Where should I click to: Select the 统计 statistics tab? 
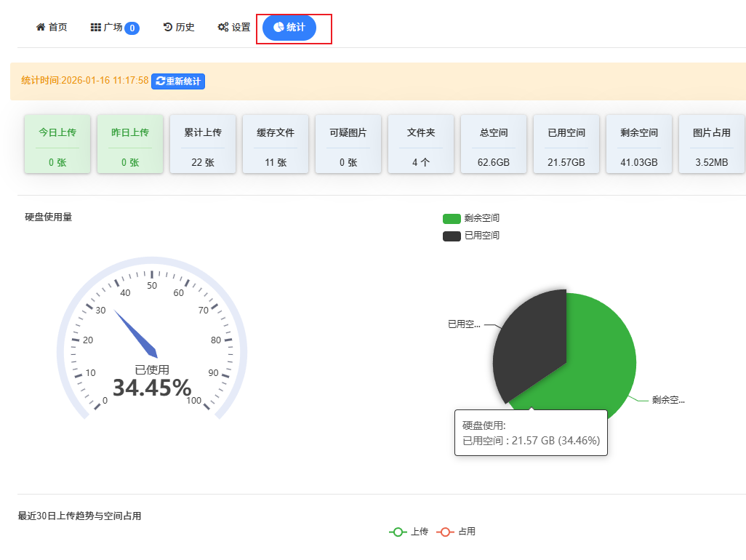point(289,28)
